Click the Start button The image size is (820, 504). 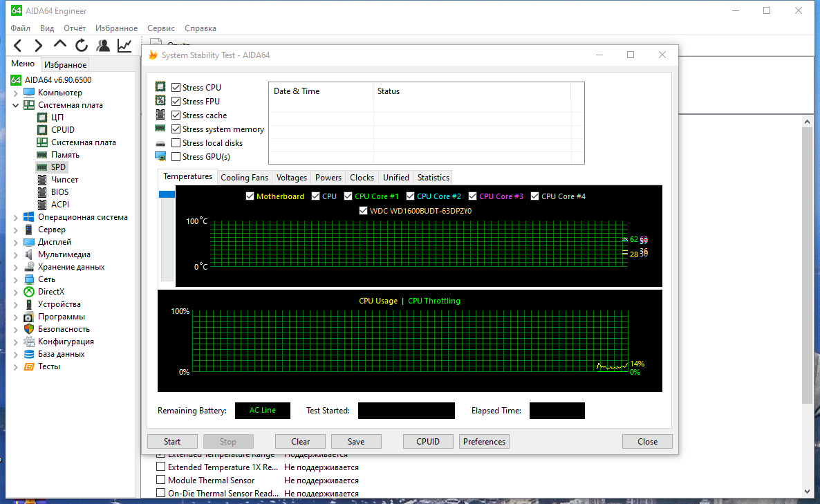[172, 442]
